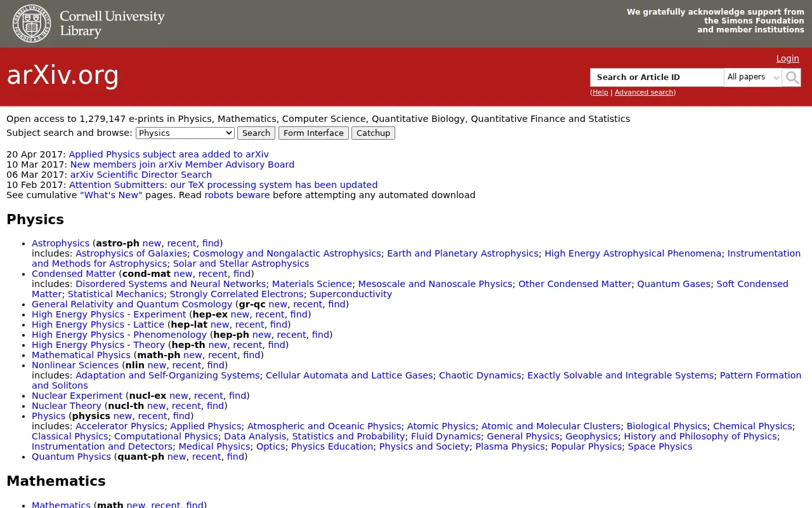
Task: Find papers in hep-ex
Action: (299, 314)
